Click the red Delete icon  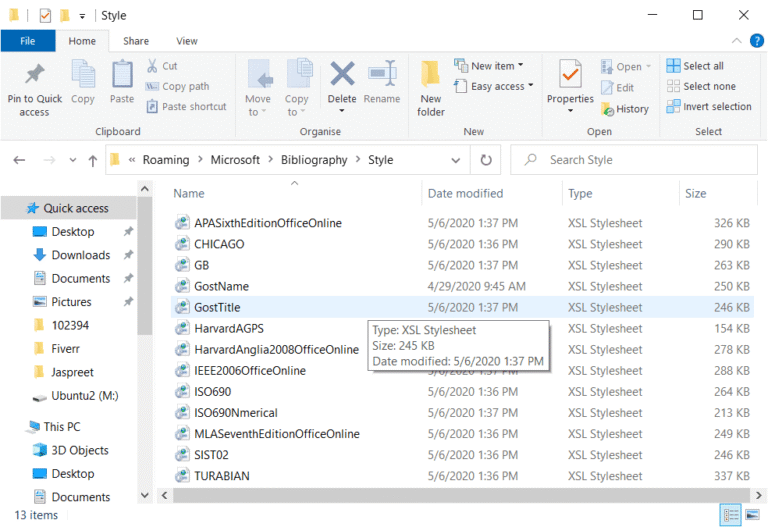click(x=342, y=73)
